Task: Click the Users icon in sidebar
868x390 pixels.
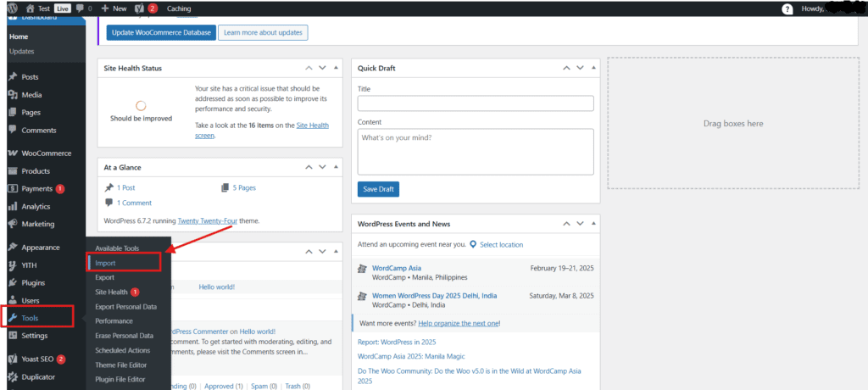Action: click(x=13, y=301)
